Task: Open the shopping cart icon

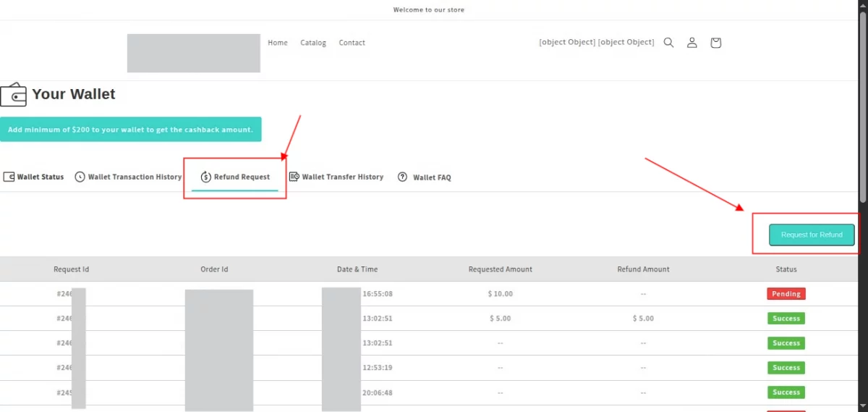Action: 715,43
